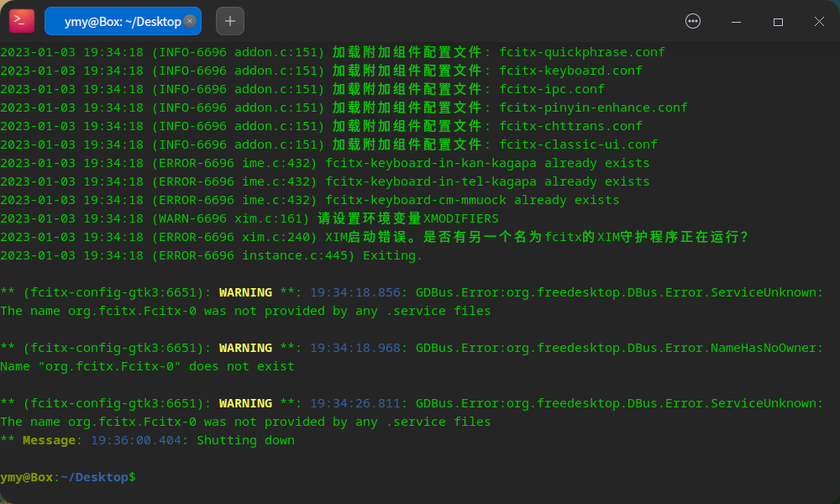Click the 19:36:00.404 timestamp
Image resolution: width=840 pixels, height=504 pixels.
(x=140, y=439)
